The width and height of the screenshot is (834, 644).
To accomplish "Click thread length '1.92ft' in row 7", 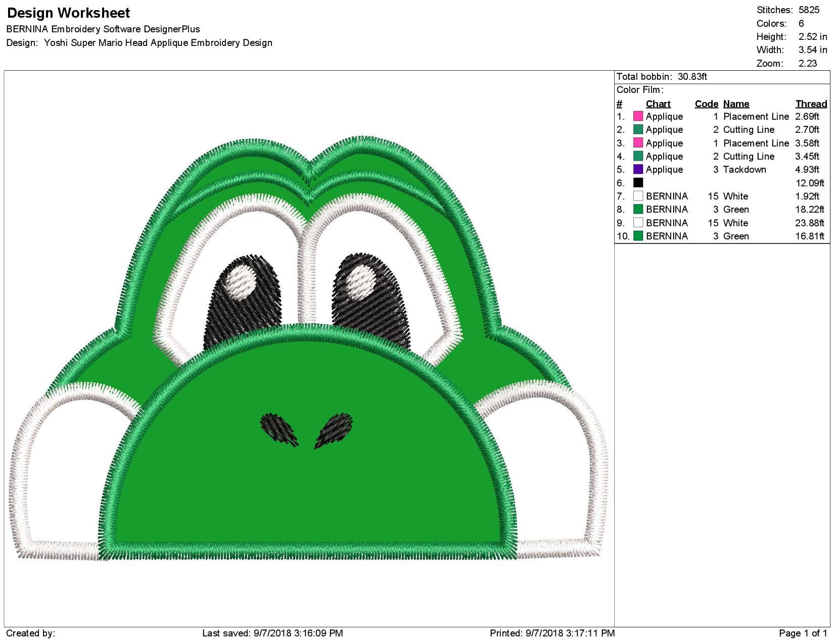I will pyautogui.click(x=807, y=196).
